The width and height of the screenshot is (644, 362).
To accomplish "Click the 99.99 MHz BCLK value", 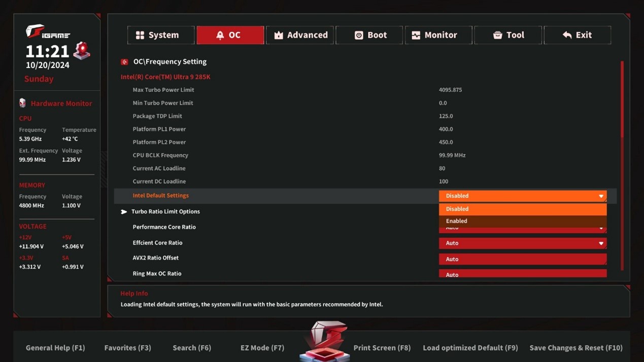I will [x=452, y=155].
